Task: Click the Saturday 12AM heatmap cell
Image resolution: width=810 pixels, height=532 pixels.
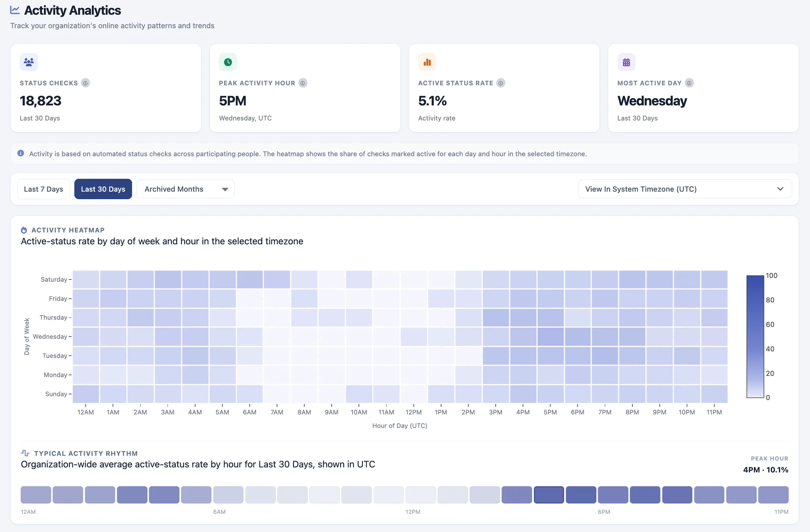Action: pos(86,279)
